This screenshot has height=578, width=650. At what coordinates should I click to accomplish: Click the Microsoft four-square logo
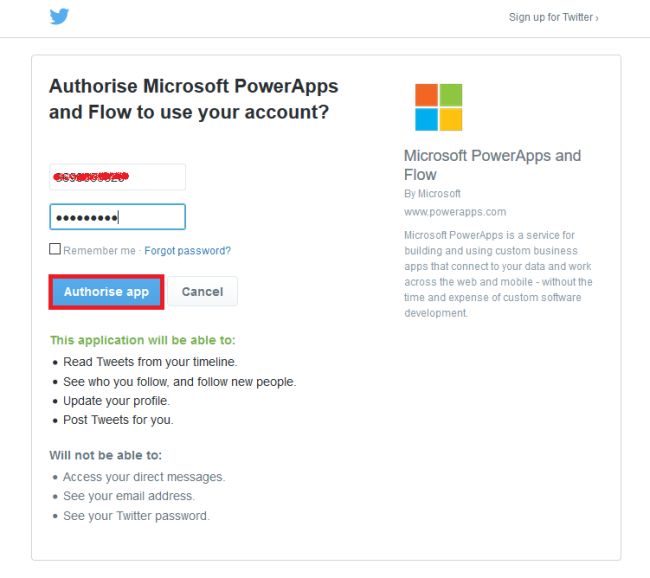[x=439, y=107]
